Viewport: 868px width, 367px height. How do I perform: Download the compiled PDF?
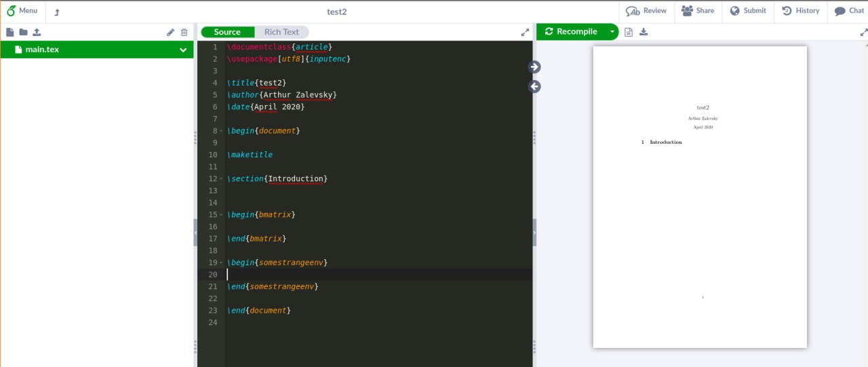[x=644, y=32]
